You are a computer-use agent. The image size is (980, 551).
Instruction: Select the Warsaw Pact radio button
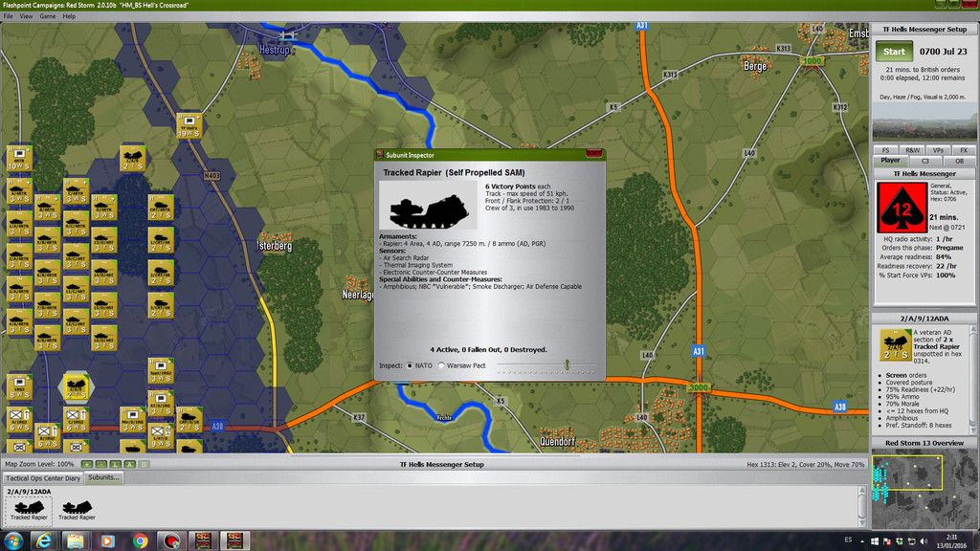pos(441,365)
